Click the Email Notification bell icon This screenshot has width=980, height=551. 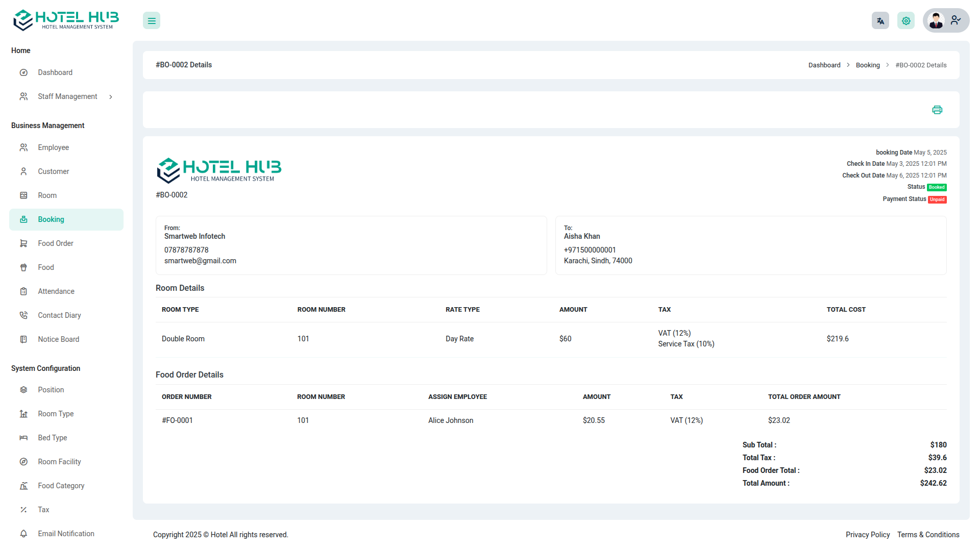pyautogui.click(x=23, y=534)
